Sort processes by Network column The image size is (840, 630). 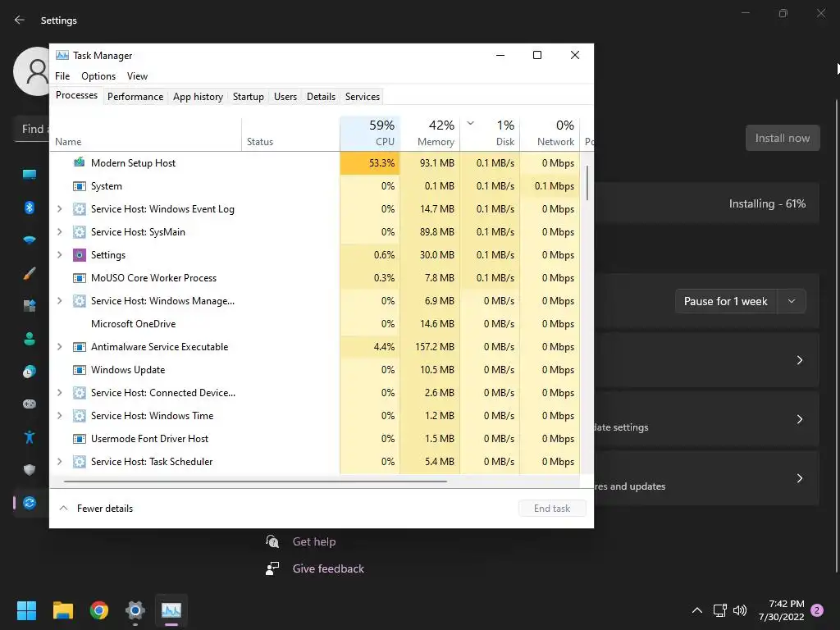point(550,134)
